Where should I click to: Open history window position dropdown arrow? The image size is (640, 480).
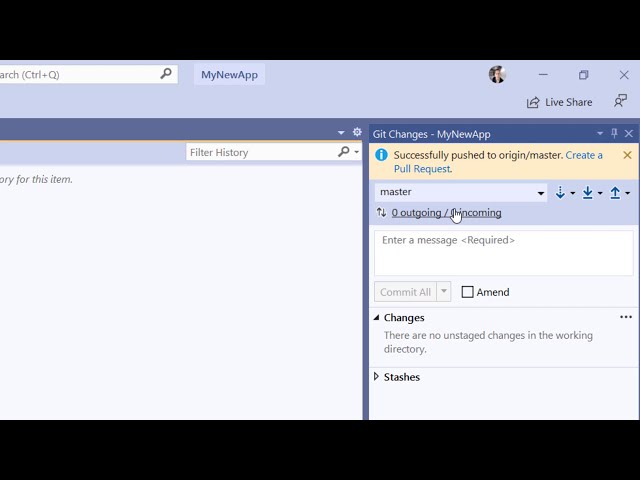click(341, 133)
